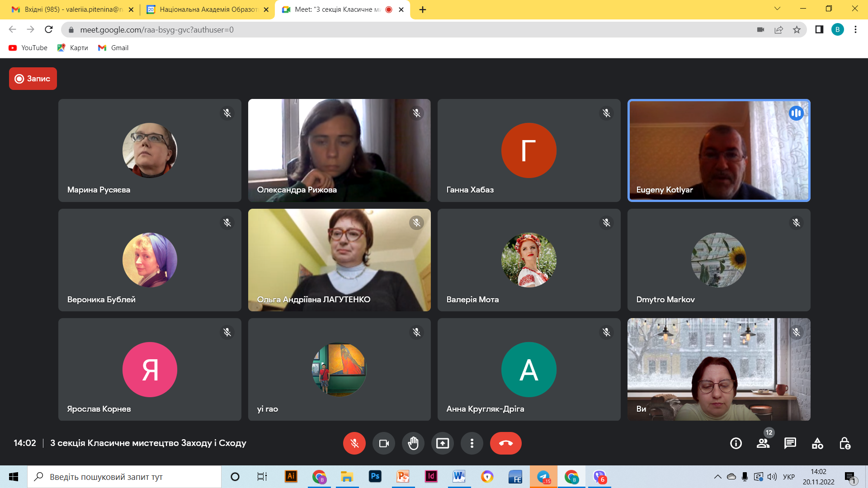This screenshot has width=868, height=488.
Task: Open more options three-dot menu in call bar
Action: (472, 443)
